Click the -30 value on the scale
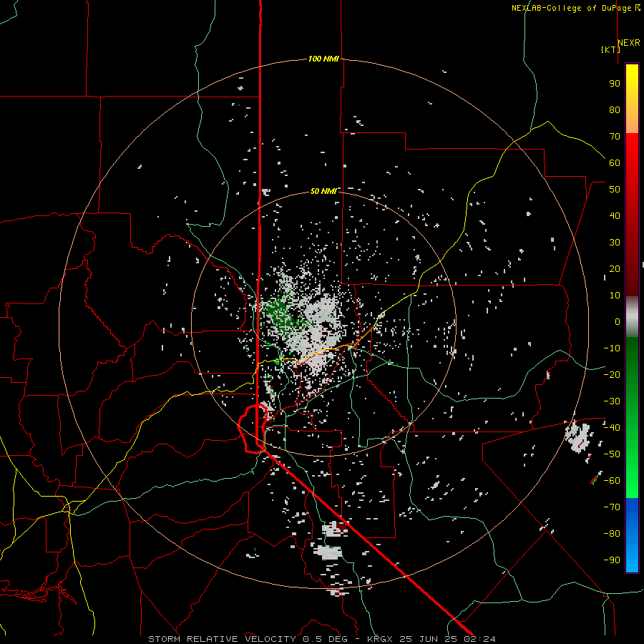644x644 pixels. coord(612,401)
